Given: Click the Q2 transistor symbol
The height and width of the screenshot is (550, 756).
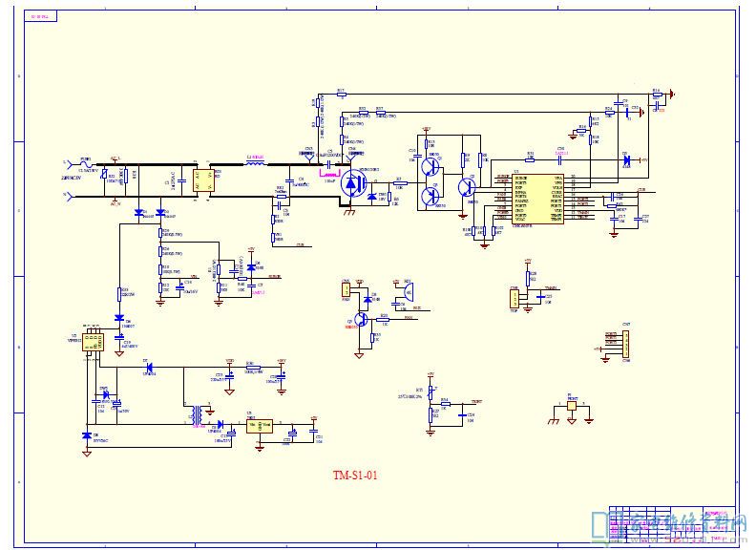Looking at the screenshot, I should coord(467,187).
